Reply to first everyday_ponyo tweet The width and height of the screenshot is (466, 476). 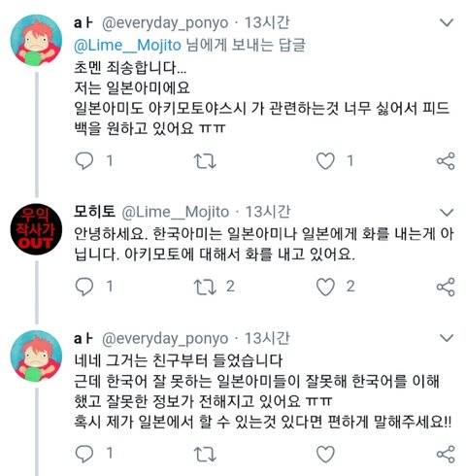84,161
